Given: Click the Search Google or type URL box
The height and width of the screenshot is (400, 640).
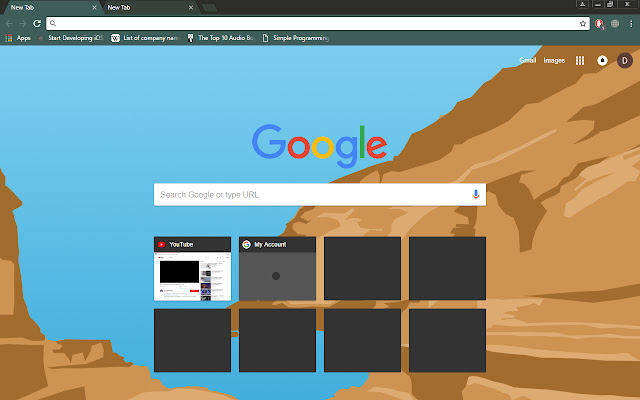Looking at the screenshot, I should pyautogui.click(x=320, y=195).
